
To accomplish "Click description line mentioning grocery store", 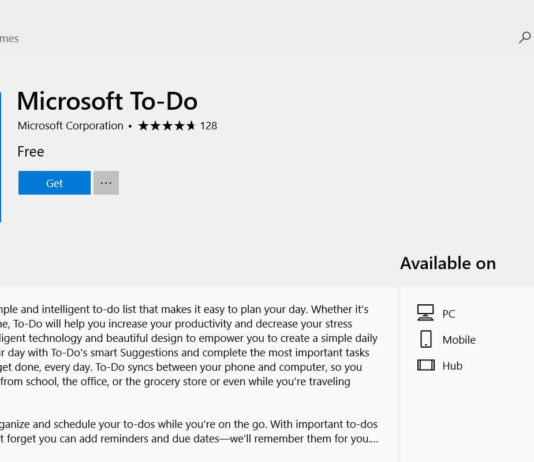I will (175, 381).
